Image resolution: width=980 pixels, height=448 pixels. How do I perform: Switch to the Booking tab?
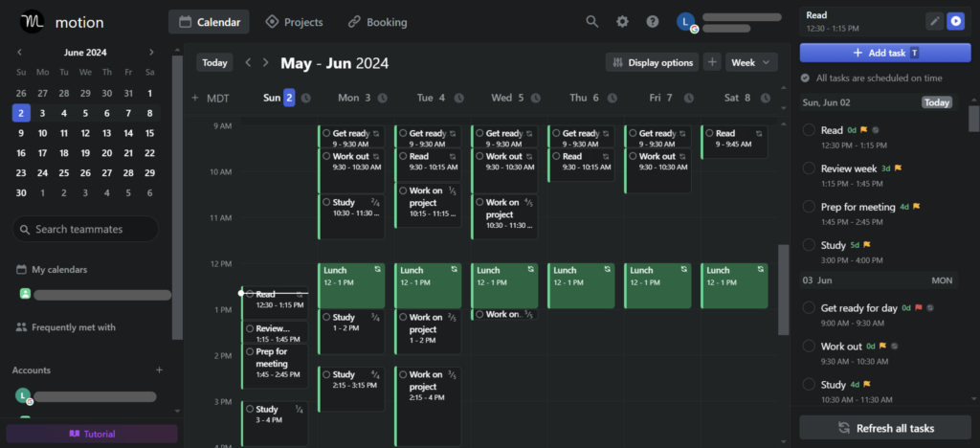(x=377, y=22)
